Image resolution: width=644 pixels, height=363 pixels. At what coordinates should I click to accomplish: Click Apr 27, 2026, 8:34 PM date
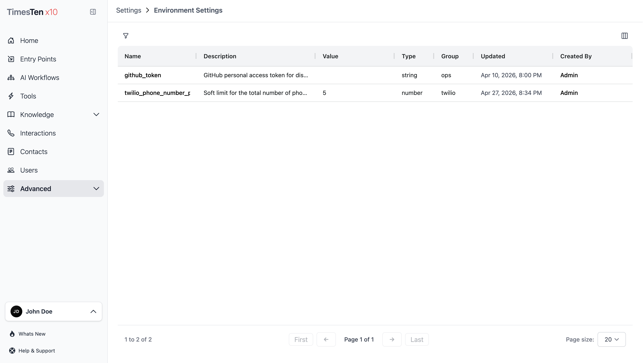pyautogui.click(x=511, y=93)
